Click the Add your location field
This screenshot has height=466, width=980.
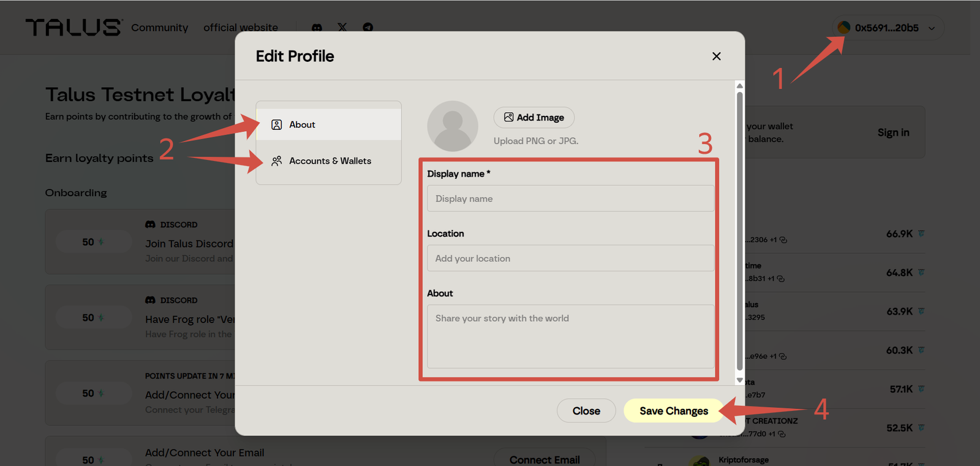(x=570, y=258)
